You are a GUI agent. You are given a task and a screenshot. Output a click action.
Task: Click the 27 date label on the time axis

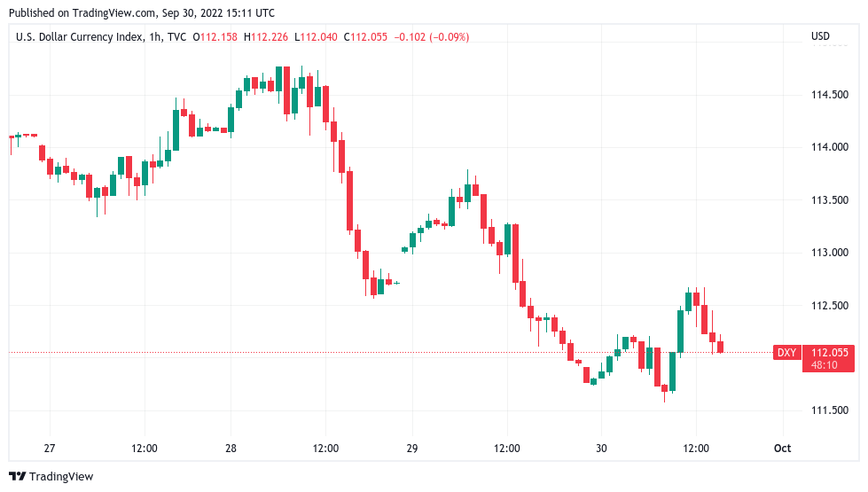(x=50, y=448)
